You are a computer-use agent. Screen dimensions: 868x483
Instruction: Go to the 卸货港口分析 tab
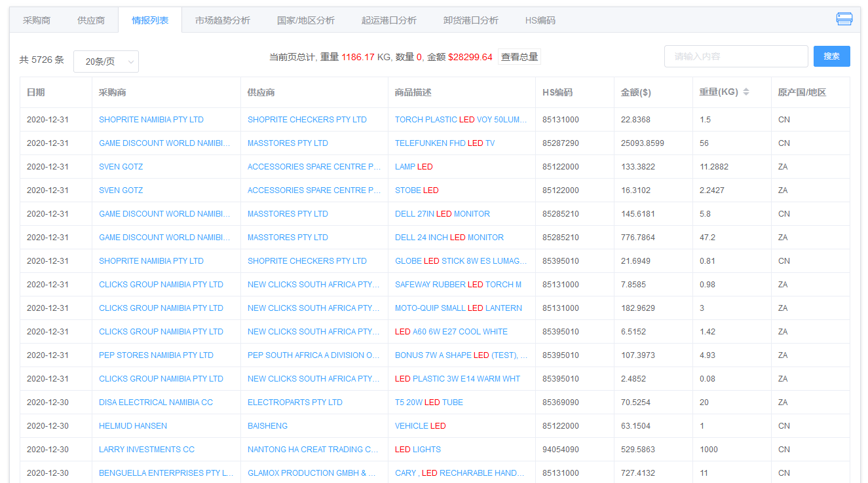(x=471, y=20)
